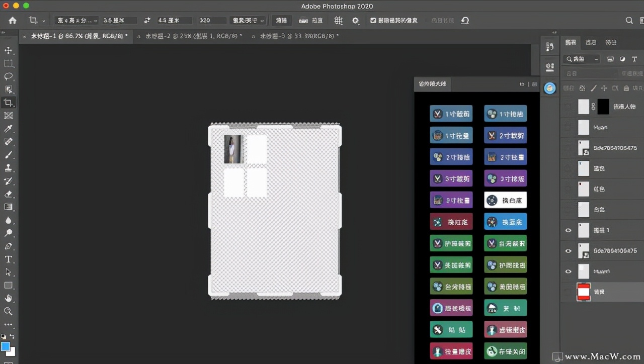Select the Move tool
This screenshot has width=644, height=364.
click(9, 51)
